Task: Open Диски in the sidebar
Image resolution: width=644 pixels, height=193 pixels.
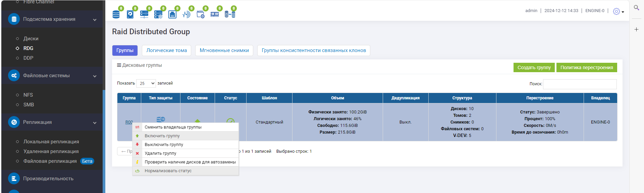Action: 31,39
